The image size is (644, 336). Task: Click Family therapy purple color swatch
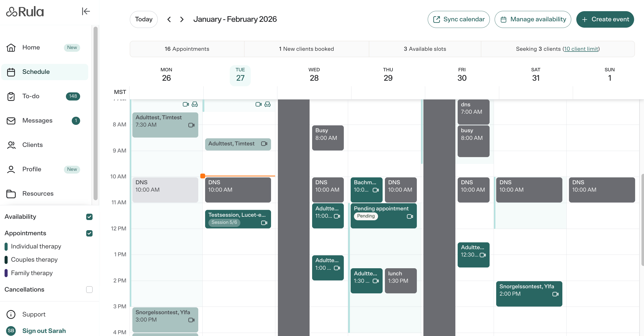[x=6, y=273]
